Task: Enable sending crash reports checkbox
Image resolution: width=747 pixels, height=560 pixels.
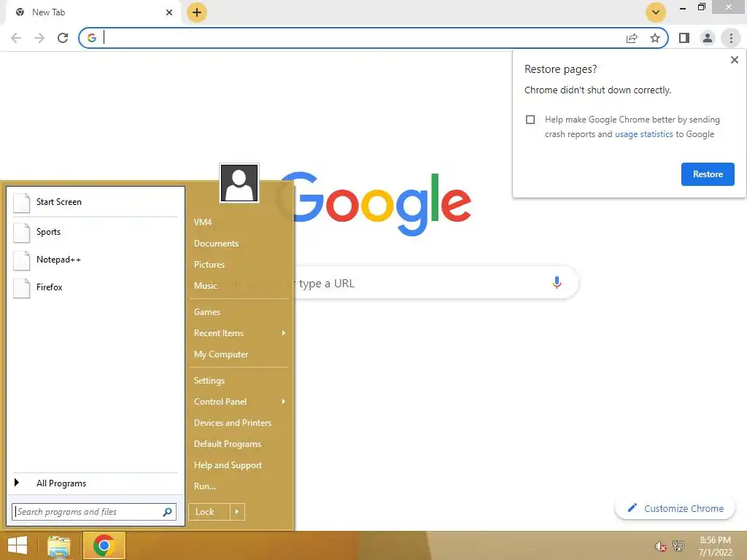Action: click(x=530, y=120)
